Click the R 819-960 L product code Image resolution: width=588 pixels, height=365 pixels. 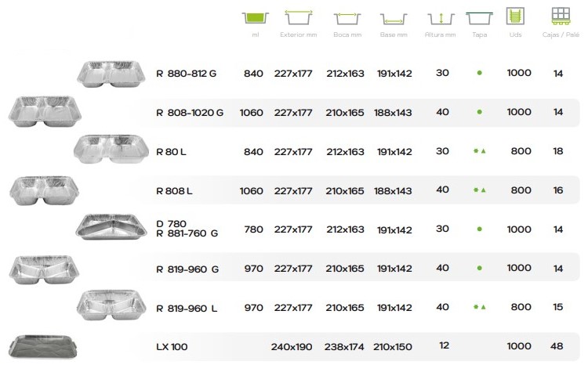coord(187,309)
